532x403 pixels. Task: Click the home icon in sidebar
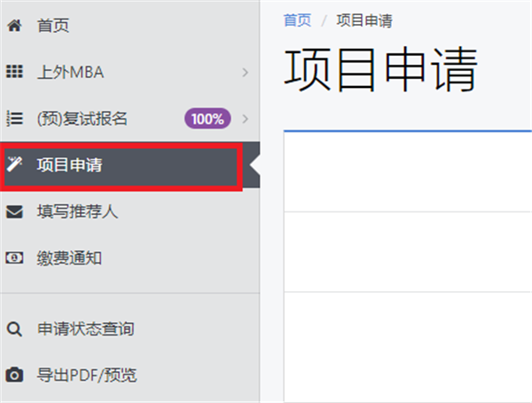(13, 26)
